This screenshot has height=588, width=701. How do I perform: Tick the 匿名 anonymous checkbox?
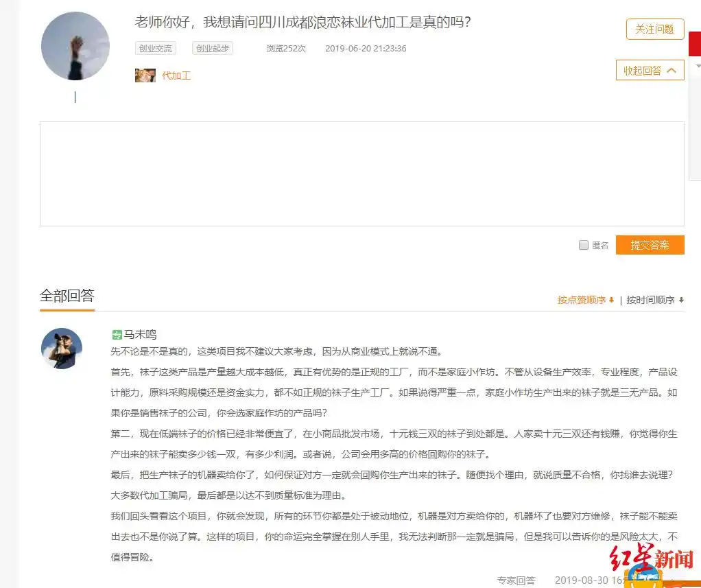click(x=584, y=245)
